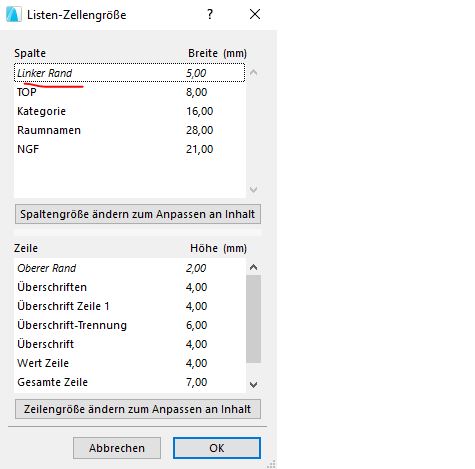Image resolution: width=475 pixels, height=469 pixels.
Task: Click column list scroll up arrow
Action: pos(253,72)
